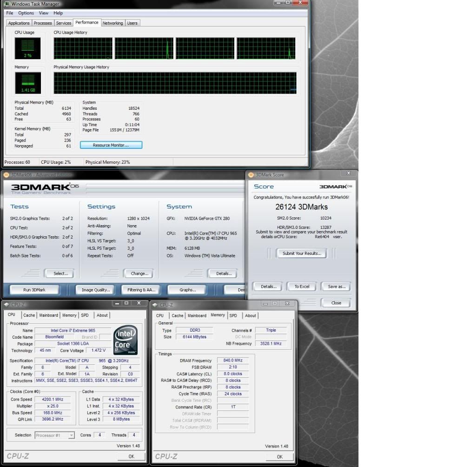This screenshot has width=476, height=467.
Task: Click the Core Speed value 4200.1 MHz
Action: (53, 400)
